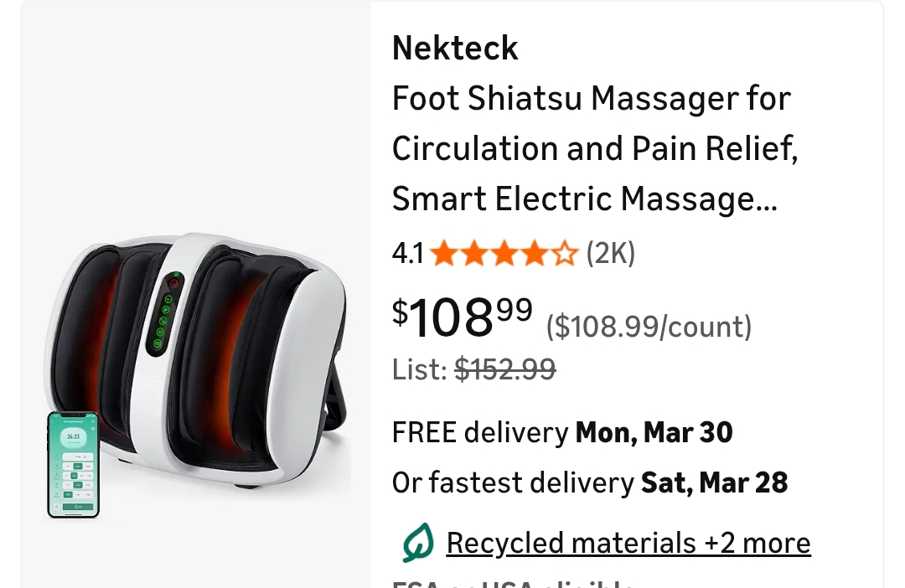The height and width of the screenshot is (588, 905).
Task: Click the ($108.99/count) unit price
Action: 649,327
